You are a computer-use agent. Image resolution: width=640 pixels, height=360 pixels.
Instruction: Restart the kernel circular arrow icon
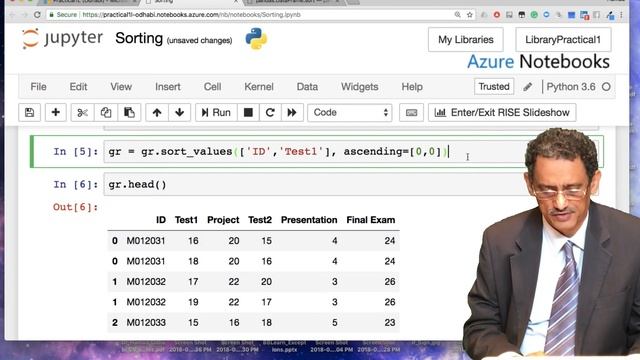point(270,112)
